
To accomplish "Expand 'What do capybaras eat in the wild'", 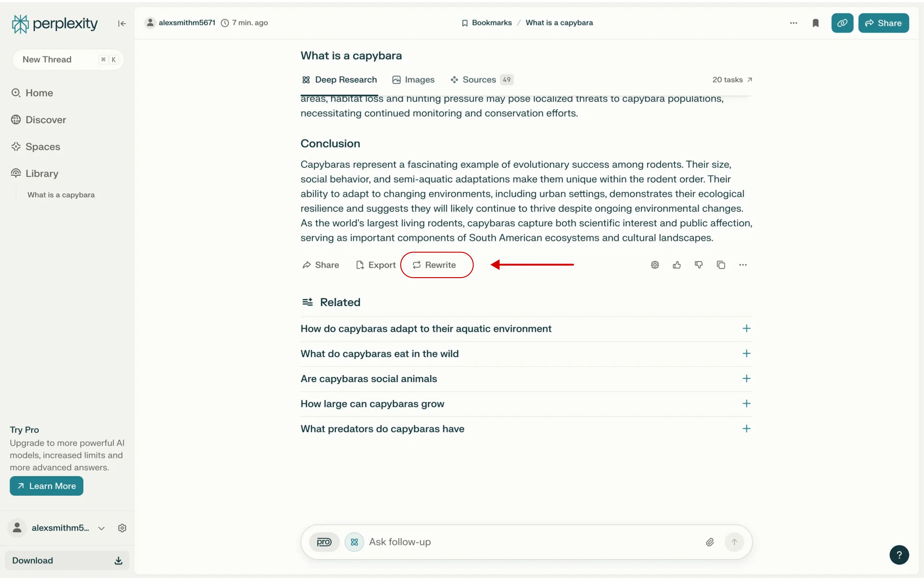I will point(747,353).
